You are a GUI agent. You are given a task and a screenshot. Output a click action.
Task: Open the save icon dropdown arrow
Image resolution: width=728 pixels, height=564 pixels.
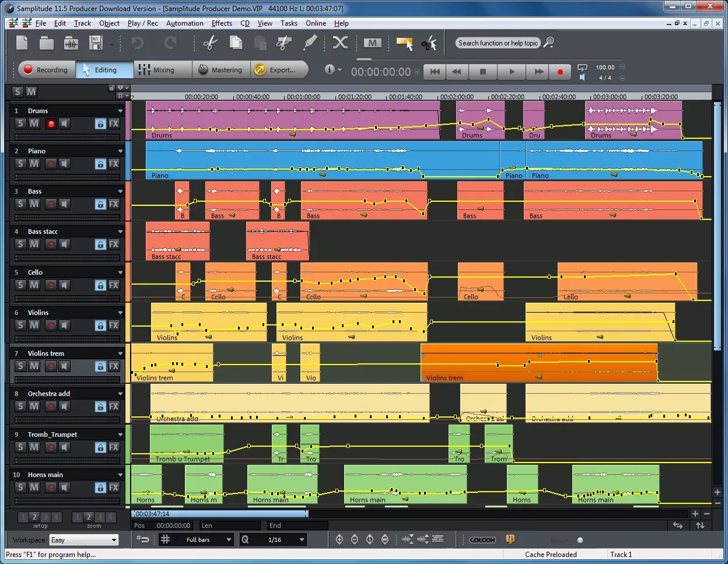coord(111,44)
